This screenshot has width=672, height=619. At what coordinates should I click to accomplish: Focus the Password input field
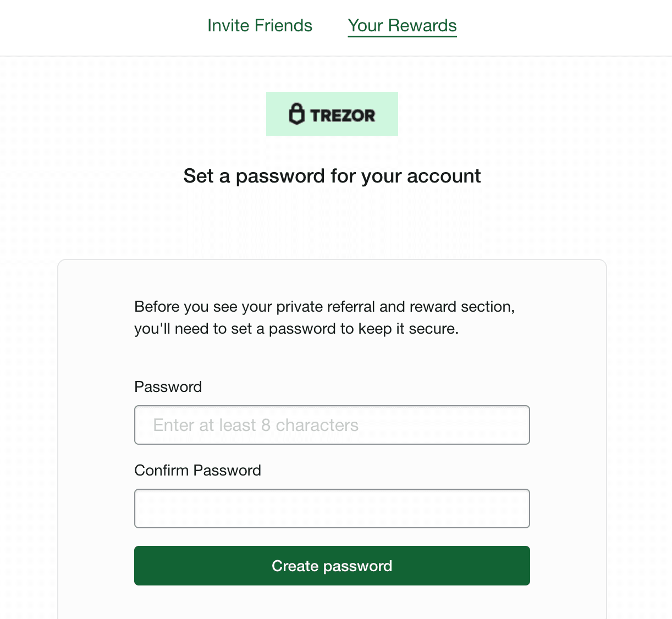pyautogui.click(x=332, y=425)
